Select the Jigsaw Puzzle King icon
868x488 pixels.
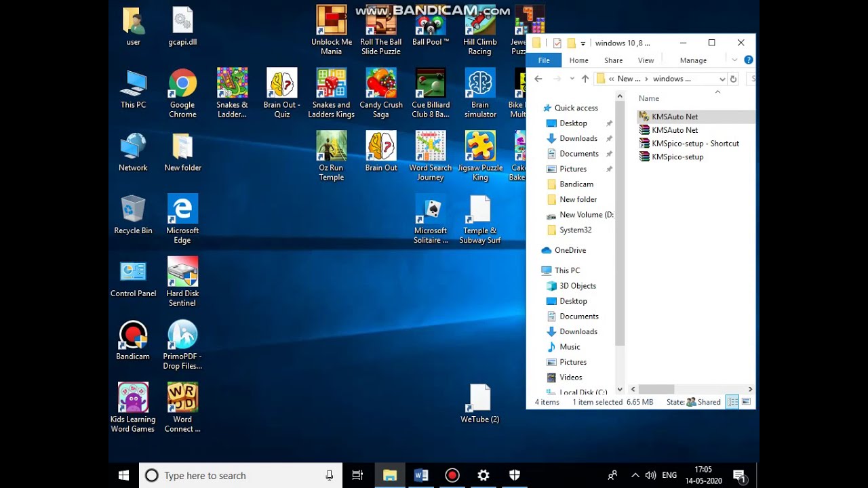click(x=480, y=157)
